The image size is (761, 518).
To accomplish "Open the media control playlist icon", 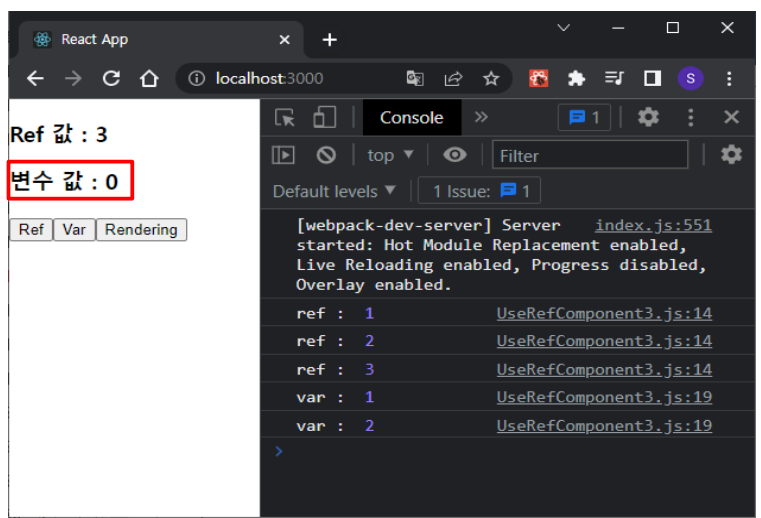I will coord(614,78).
